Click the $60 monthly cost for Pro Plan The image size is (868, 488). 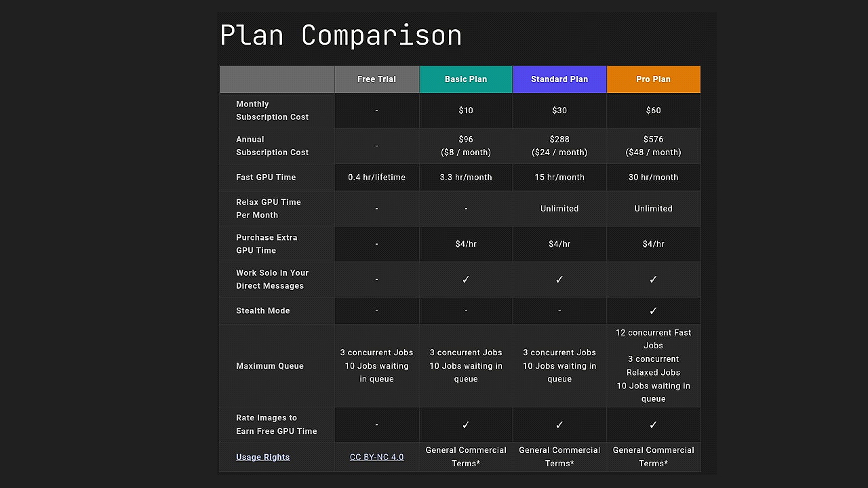point(653,110)
